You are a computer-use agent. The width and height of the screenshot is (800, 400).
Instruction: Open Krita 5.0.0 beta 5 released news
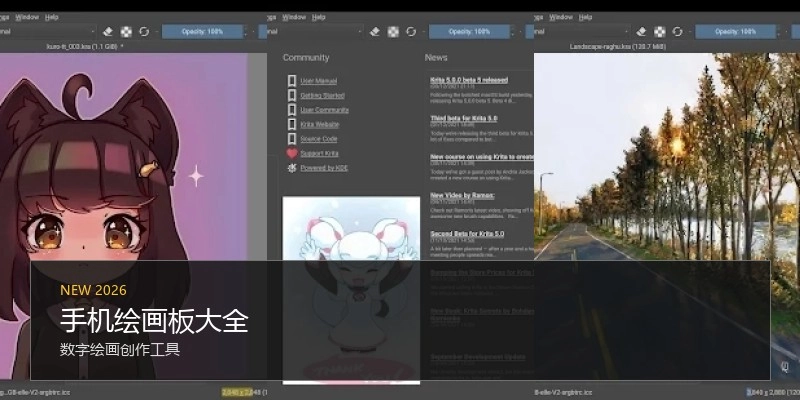(x=469, y=80)
